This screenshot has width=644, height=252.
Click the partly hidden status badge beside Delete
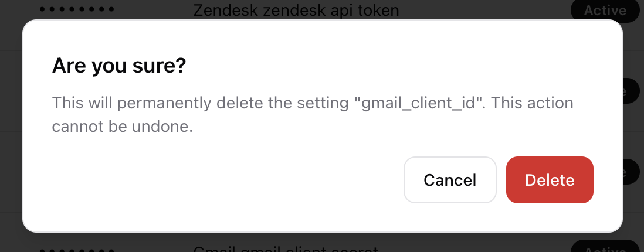[631, 172]
